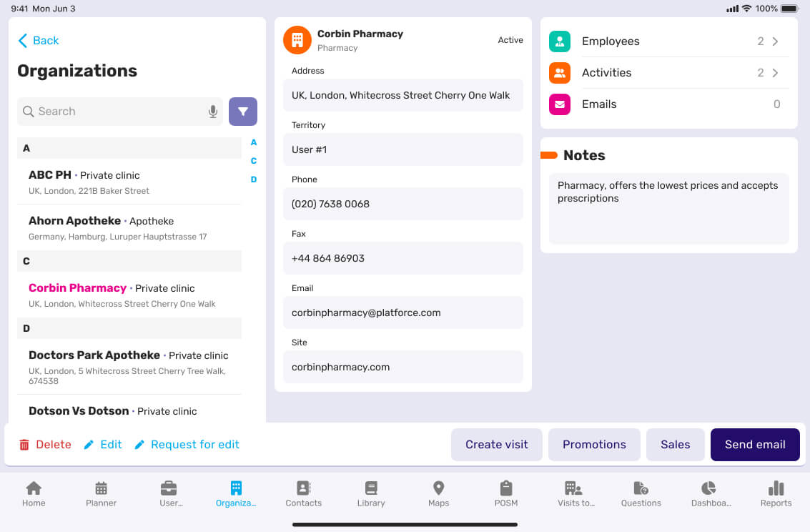810x532 pixels.
Task: Open the Library book icon
Action: tap(371, 488)
